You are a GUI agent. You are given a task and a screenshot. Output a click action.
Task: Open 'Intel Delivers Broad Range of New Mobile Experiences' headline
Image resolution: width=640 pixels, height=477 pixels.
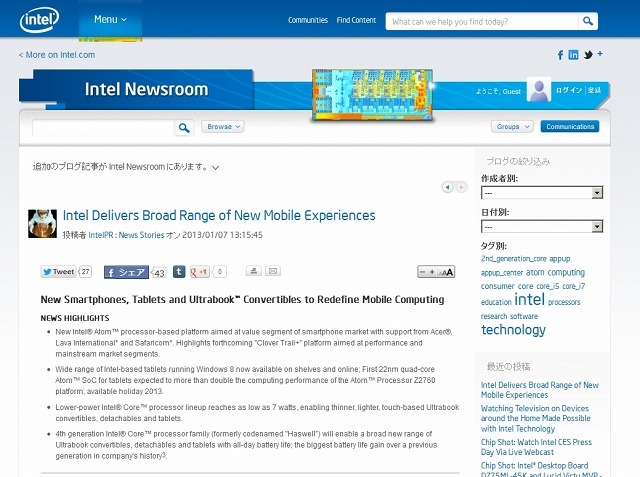(219, 215)
